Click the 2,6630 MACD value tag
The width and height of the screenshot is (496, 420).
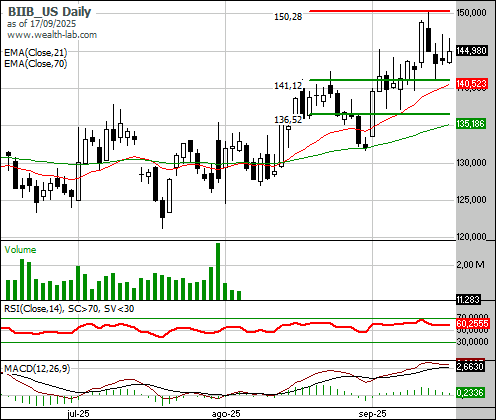pyautogui.click(x=470, y=367)
